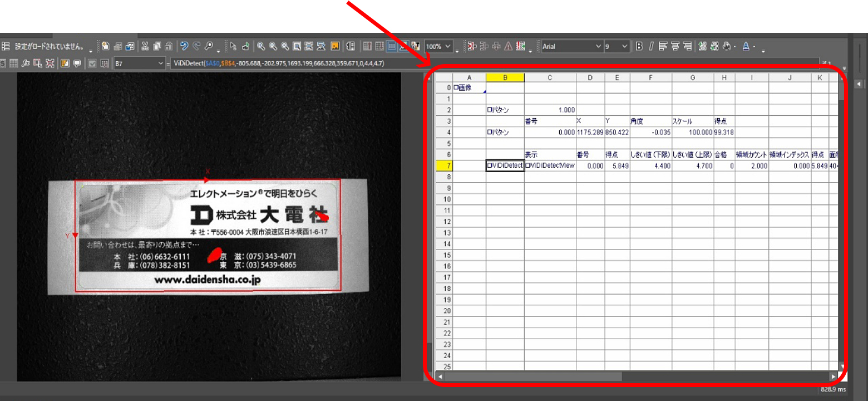Click the list icon before the settings text
Screen dimensions: 868x401
(x=6, y=46)
